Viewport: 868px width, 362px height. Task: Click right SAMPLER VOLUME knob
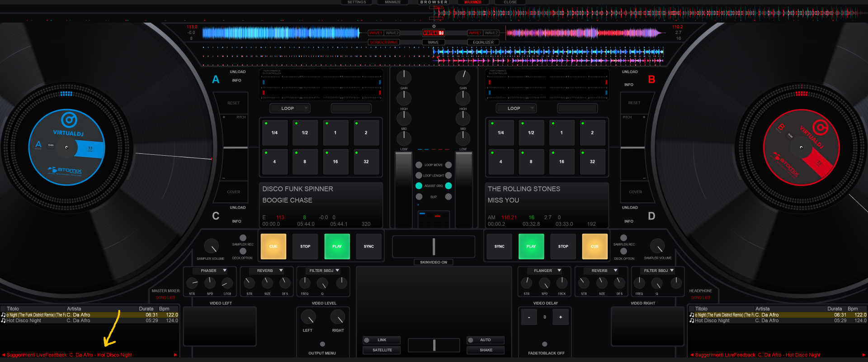click(657, 246)
